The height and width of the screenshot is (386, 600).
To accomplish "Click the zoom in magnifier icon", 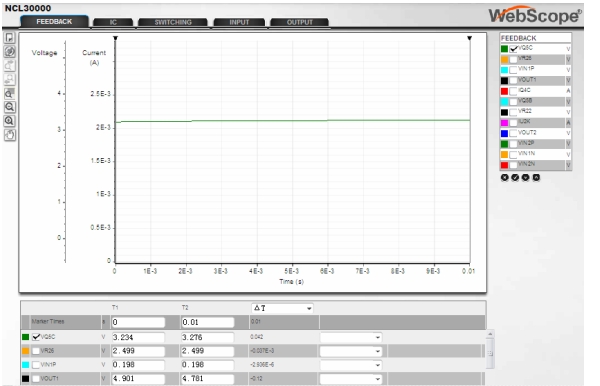I will point(10,121).
